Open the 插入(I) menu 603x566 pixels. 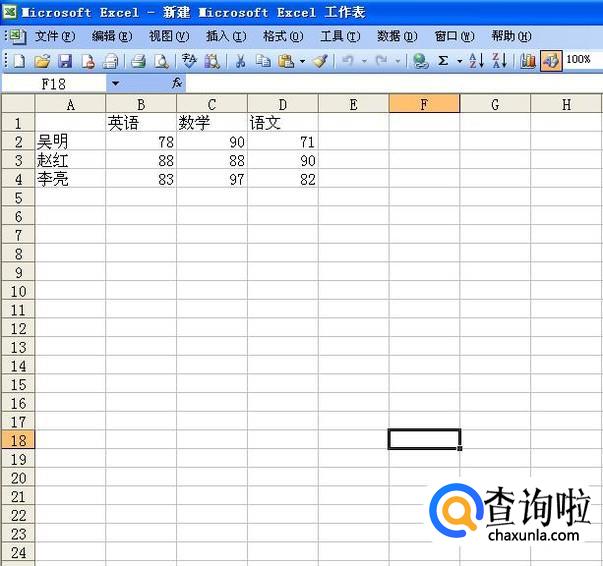[x=226, y=37]
